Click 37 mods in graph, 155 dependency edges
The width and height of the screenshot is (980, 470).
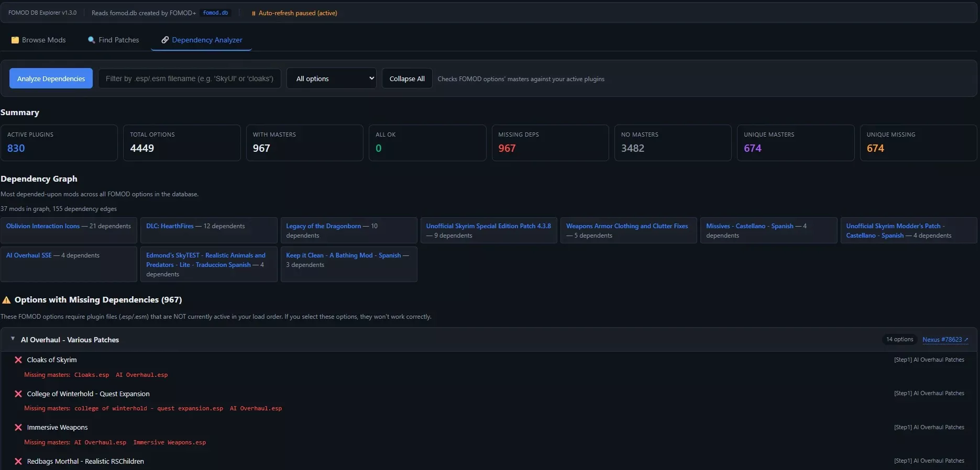click(x=59, y=209)
